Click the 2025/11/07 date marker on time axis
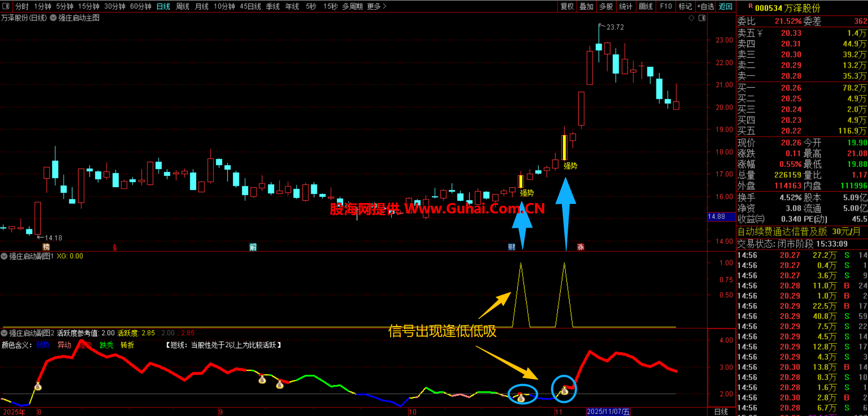This screenshot has height=416, width=868. [x=608, y=411]
